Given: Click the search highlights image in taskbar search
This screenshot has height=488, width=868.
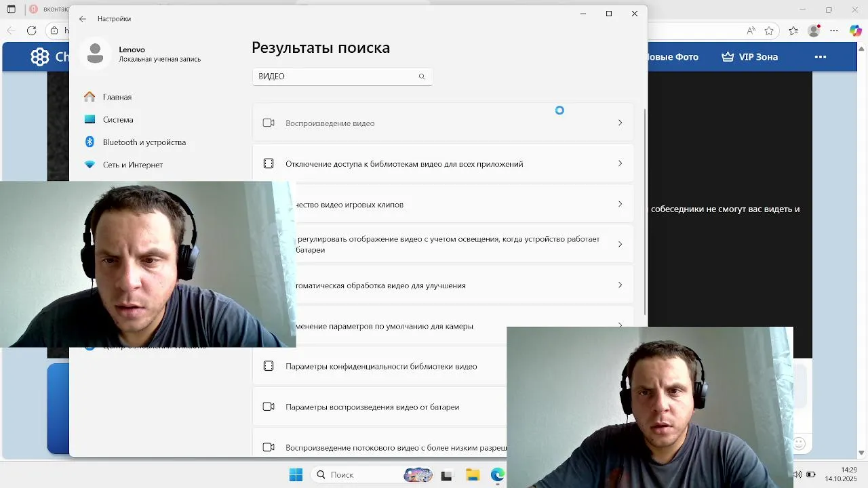Looking at the screenshot, I should (418, 474).
